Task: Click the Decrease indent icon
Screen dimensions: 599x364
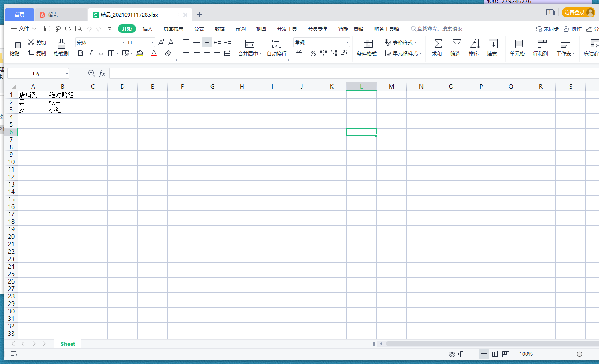Action: click(217, 42)
